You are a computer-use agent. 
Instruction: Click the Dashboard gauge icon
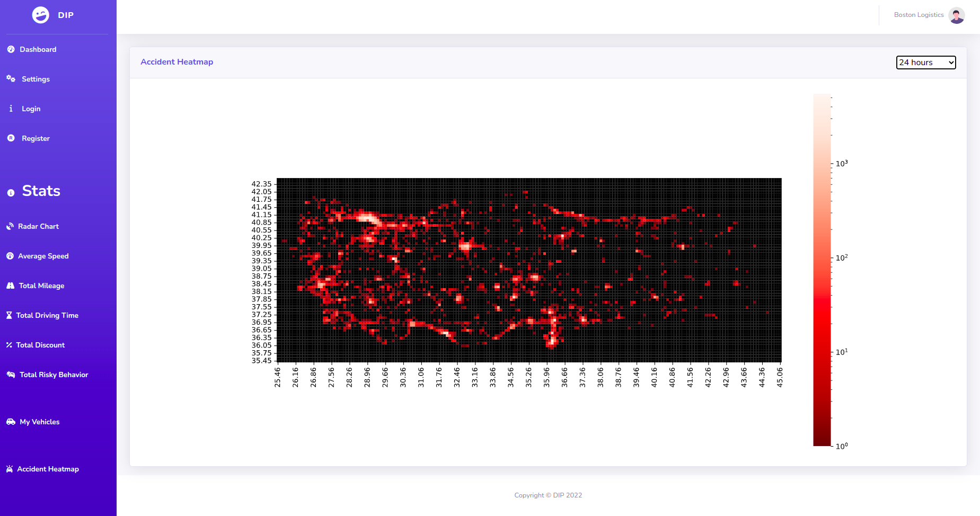(11, 49)
